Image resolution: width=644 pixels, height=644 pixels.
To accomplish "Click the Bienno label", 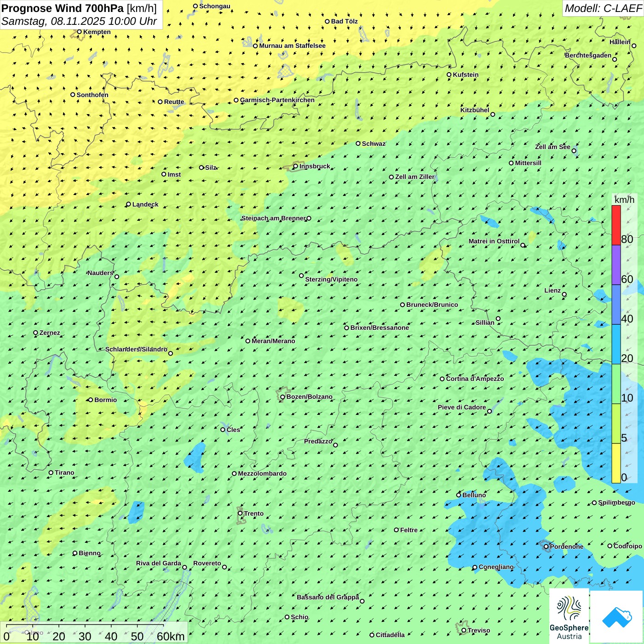I will [89, 553].
